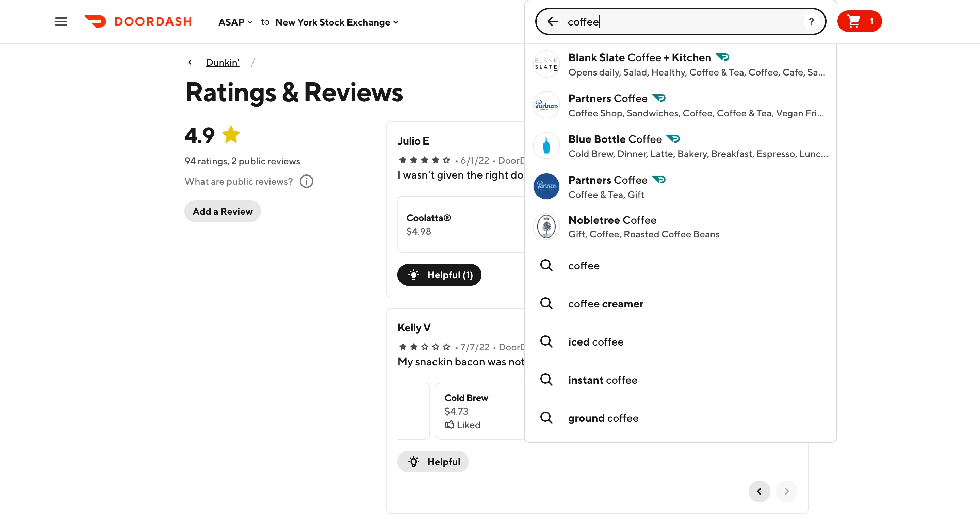Click reviewer name Julio E
Screen dimensions: 980x519
point(413,141)
